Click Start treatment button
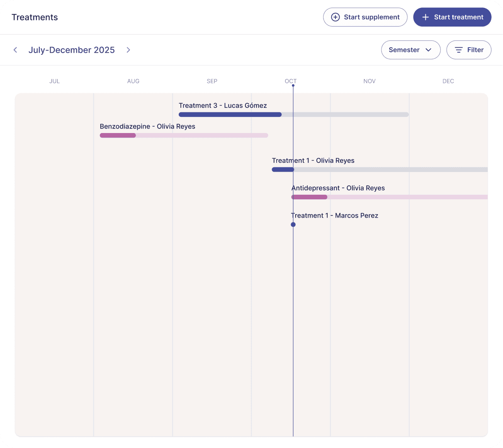503x448 pixels. pyautogui.click(x=452, y=17)
